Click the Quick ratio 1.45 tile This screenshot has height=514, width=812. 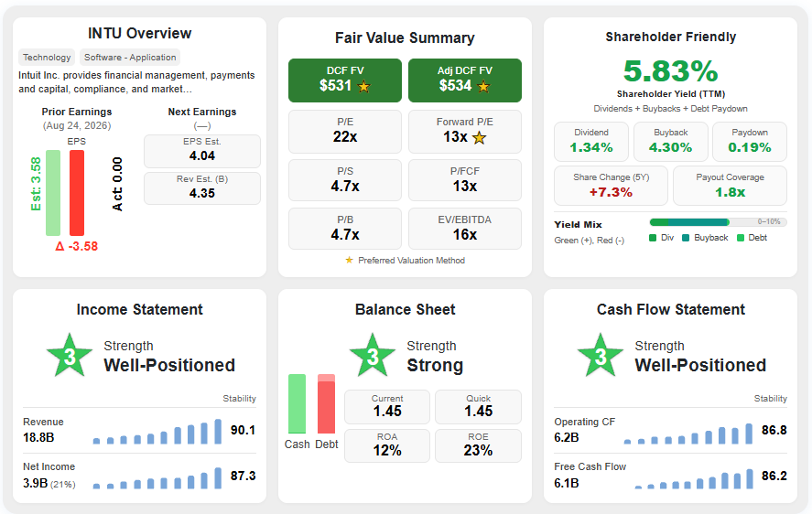point(479,407)
